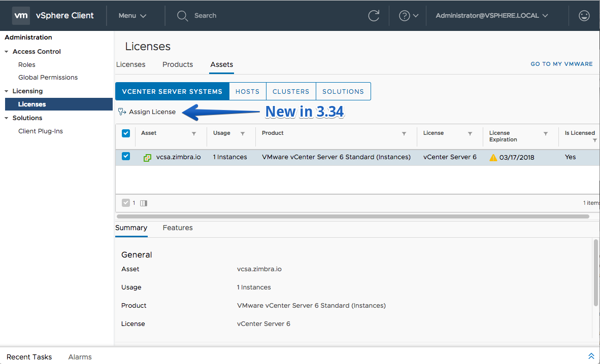This screenshot has width=600, height=364.
Task: Open the Menu dropdown
Action: pyautogui.click(x=132, y=16)
